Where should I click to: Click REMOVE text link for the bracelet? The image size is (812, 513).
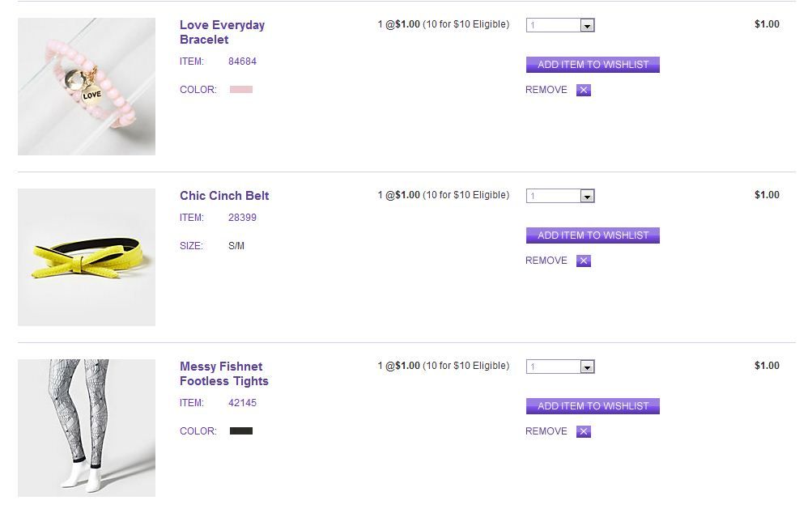pos(546,90)
